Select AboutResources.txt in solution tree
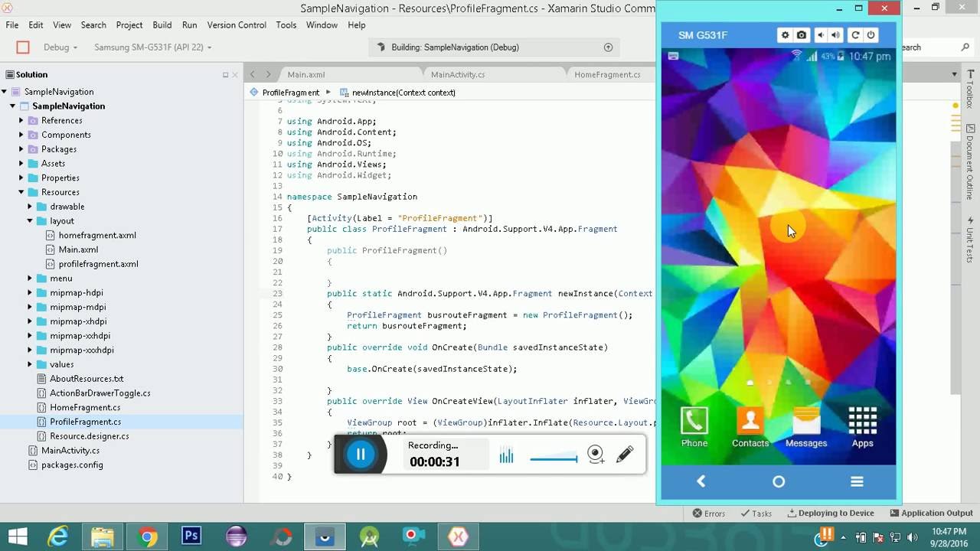Image resolution: width=980 pixels, height=551 pixels. [x=87, y=379]
